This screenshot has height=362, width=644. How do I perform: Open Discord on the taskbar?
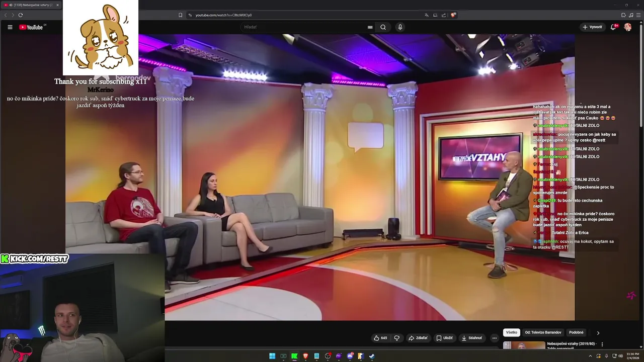pyautogui.click(x=350, y=356)
